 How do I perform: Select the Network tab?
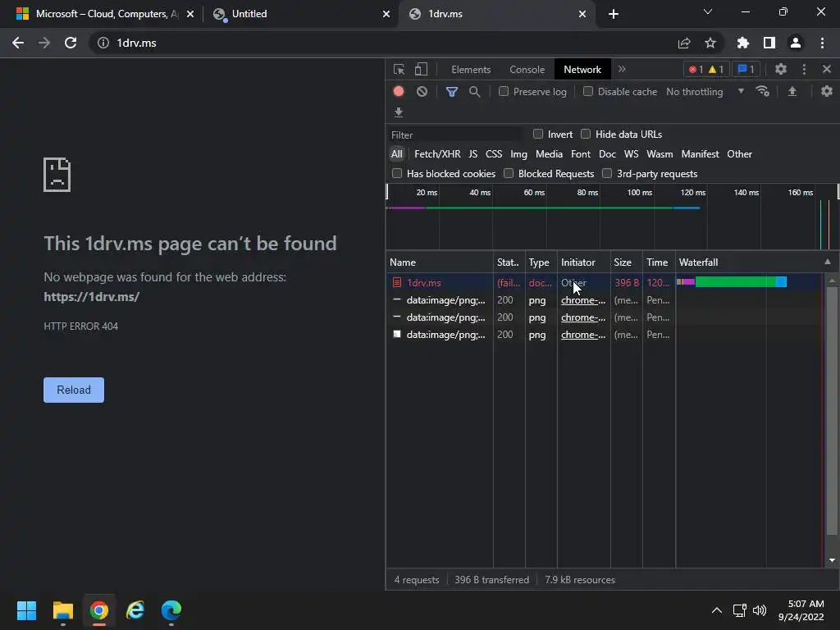582,70
